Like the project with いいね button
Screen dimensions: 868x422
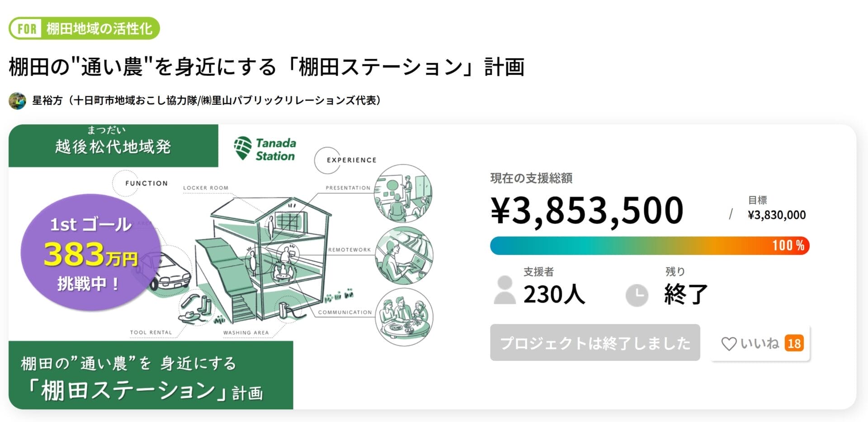tap(759, 343)
